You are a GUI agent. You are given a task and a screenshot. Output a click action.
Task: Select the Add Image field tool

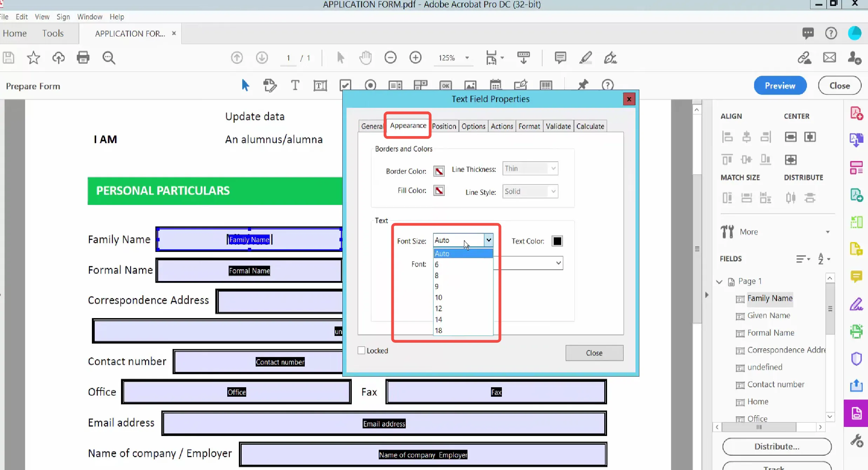(470, 86)
